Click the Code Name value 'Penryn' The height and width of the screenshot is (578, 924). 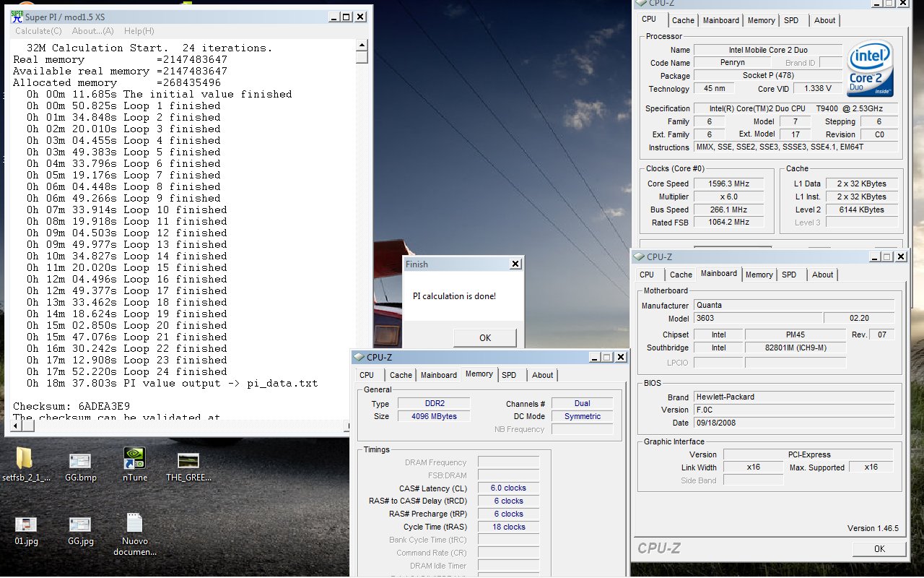(x=733, y=63)
